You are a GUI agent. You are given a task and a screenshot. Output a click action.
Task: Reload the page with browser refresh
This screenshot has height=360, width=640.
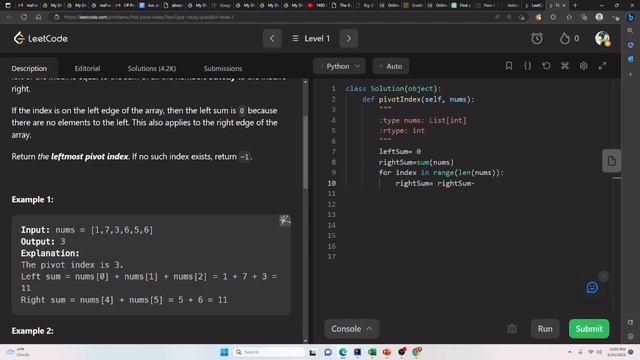24,17
